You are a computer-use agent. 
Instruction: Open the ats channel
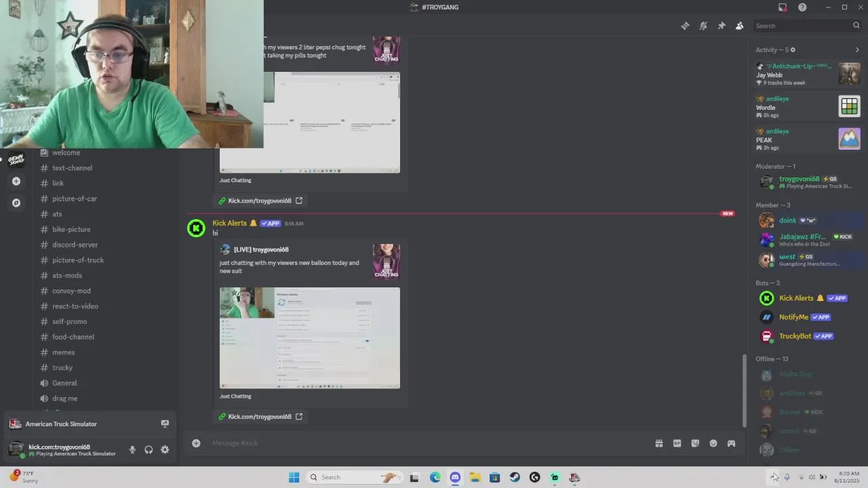click(x=57, y=214)
